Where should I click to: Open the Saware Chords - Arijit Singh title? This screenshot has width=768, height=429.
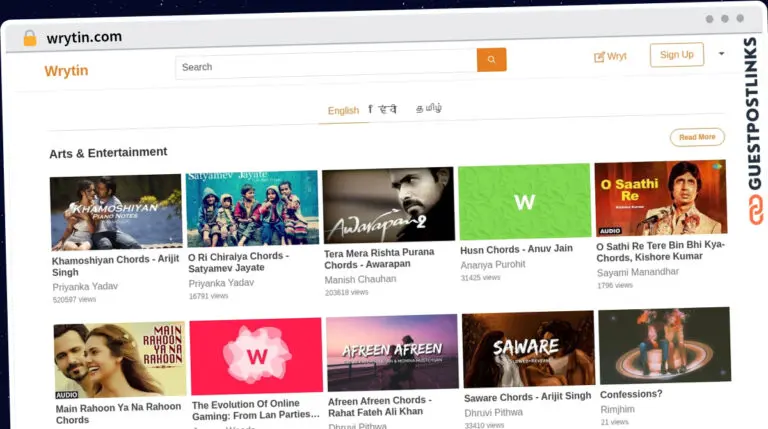coord(527,397)
